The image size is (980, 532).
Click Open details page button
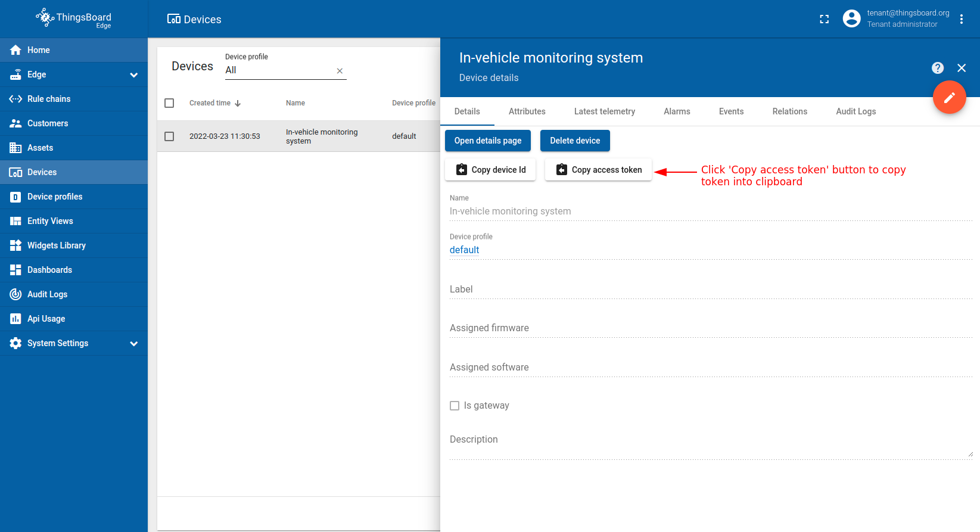pos(488,141)
